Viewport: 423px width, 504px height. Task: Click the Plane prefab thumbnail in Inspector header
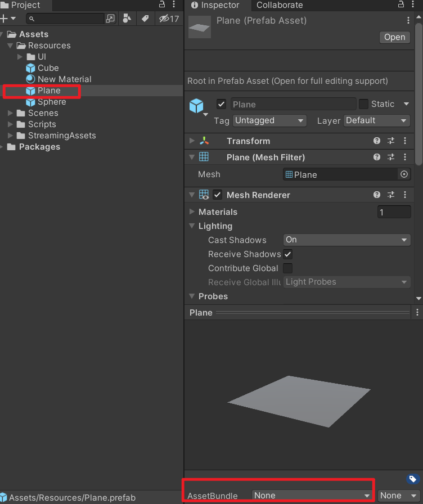(x=199, y=27)
